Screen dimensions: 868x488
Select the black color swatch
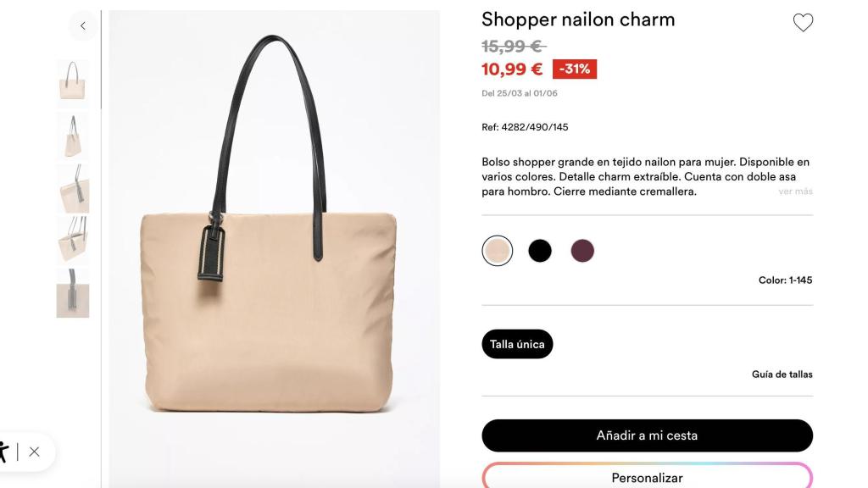[540, 250]
